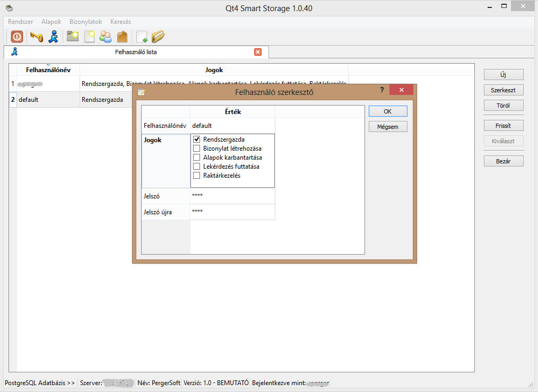Click the Jelszó password field
This screenshot has width=538, height=392.
[x=232, y=196]
